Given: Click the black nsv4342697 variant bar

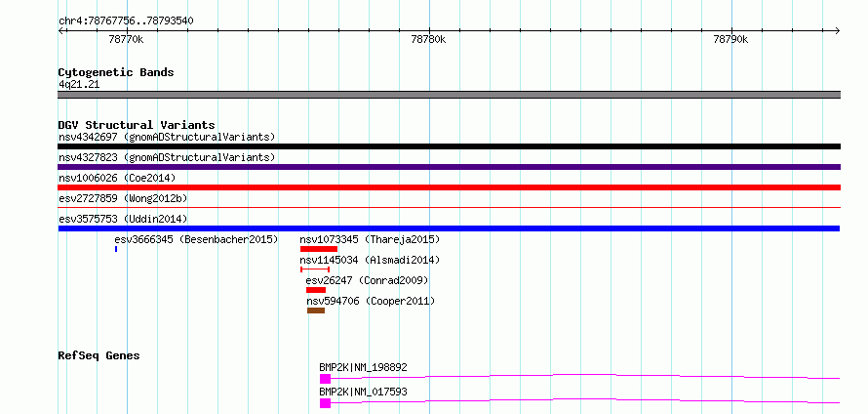Looking at the screenshot, I should click(x=449, y=146).
